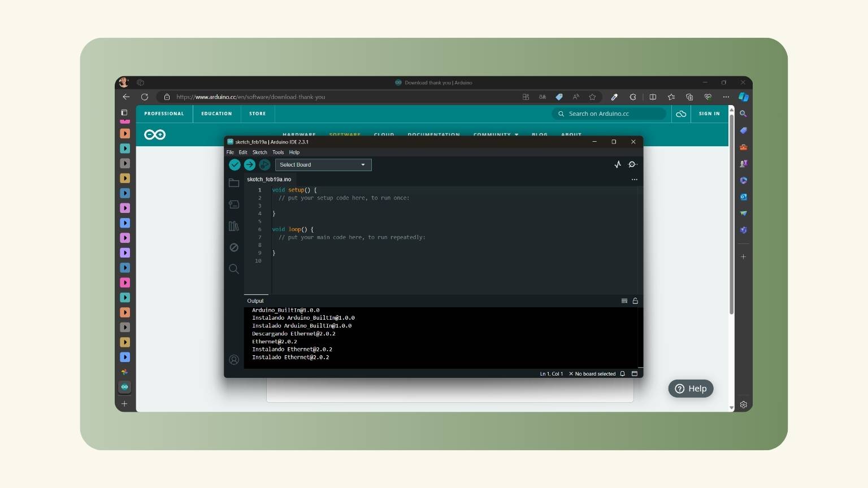Click Search on Arduino.cc field
The image size is (868, 488).
pyautogui.click(x=609, y=114)
